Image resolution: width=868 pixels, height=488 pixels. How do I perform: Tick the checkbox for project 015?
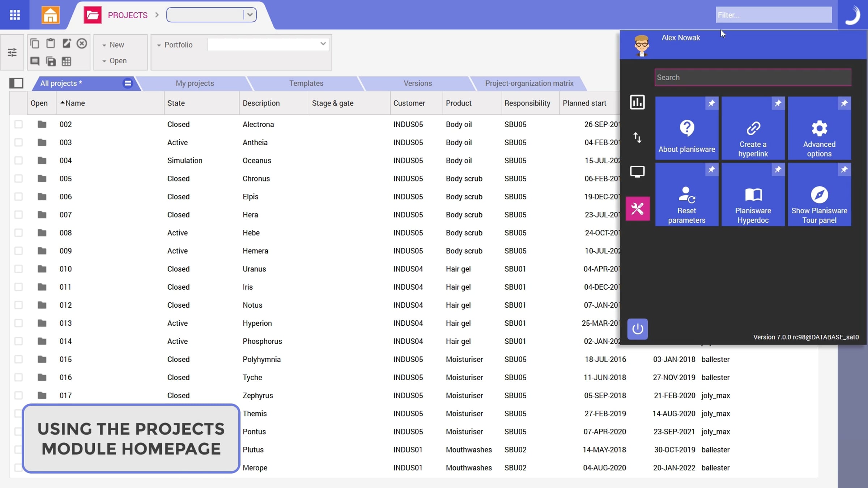click(18, 359)
